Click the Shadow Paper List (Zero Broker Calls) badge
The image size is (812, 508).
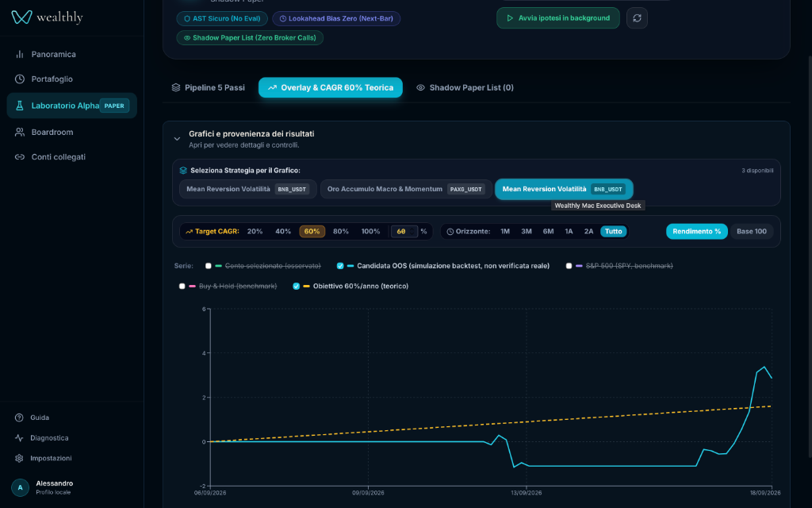tap(250, 38)
